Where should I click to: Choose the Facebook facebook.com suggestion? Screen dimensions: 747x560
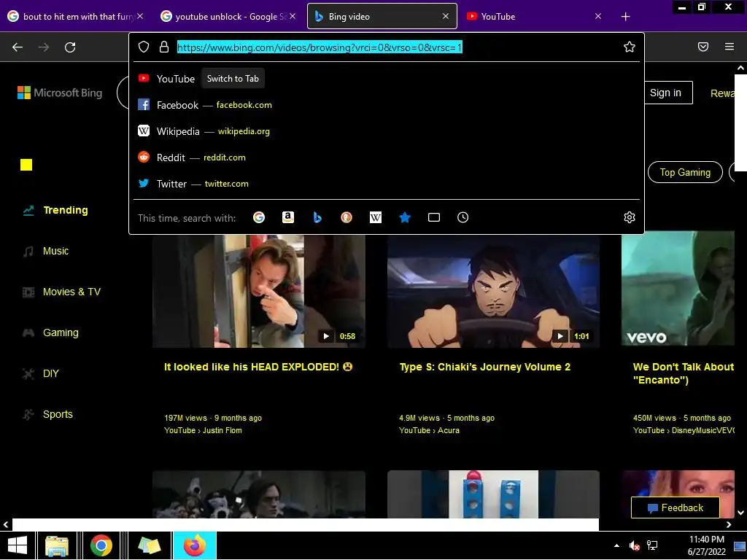(x=386, y=105)
